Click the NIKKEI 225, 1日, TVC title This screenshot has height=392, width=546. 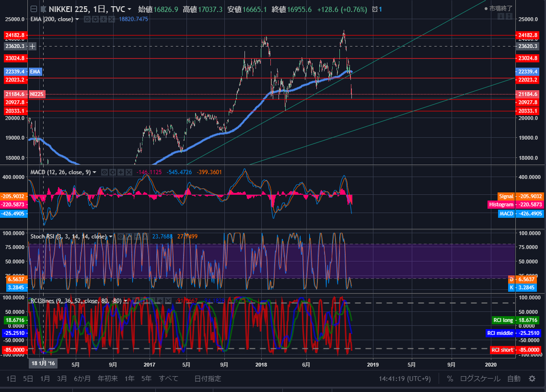pyautogui.click(x=87, y=10)
